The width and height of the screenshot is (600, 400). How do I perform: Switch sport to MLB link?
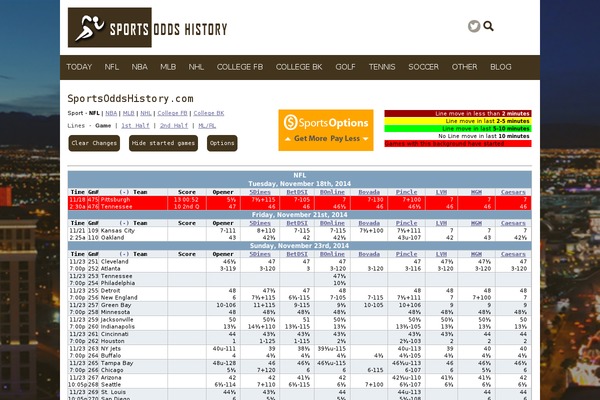point(129,113)
